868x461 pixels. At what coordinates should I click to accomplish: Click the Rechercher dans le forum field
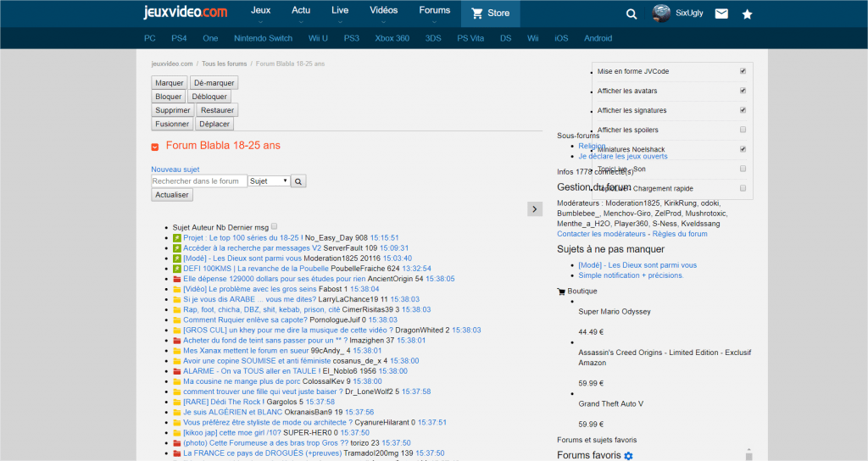pyautogui.click(x=198, y=181)
